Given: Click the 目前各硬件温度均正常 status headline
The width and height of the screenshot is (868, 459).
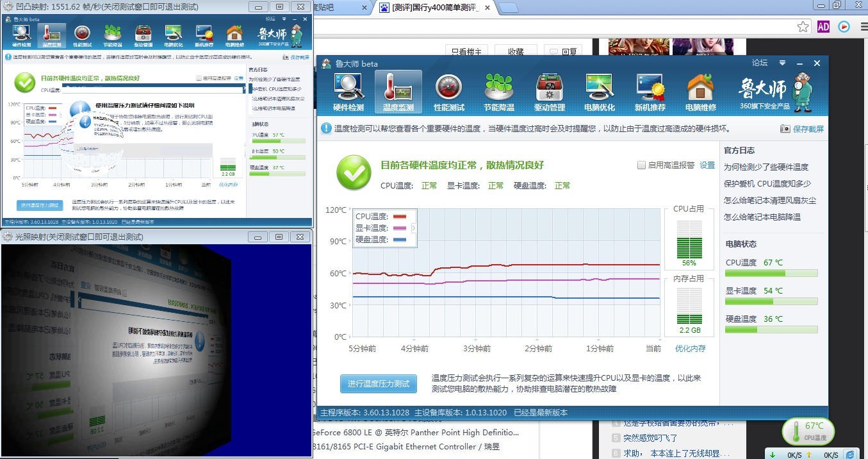Looking at the screenshot, I should tap(462, 165).
